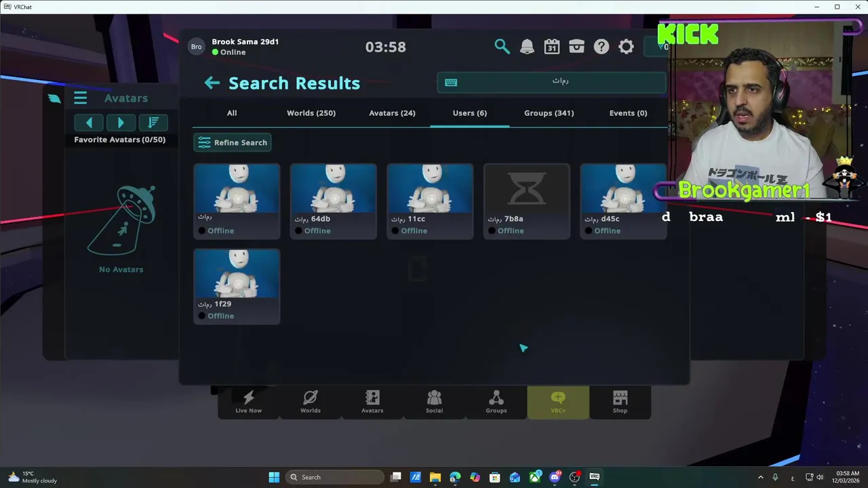This screenshot has height=488, width=868.
Task: Click VRChat app icon on taskbar
Action: [x=595, y=477]
